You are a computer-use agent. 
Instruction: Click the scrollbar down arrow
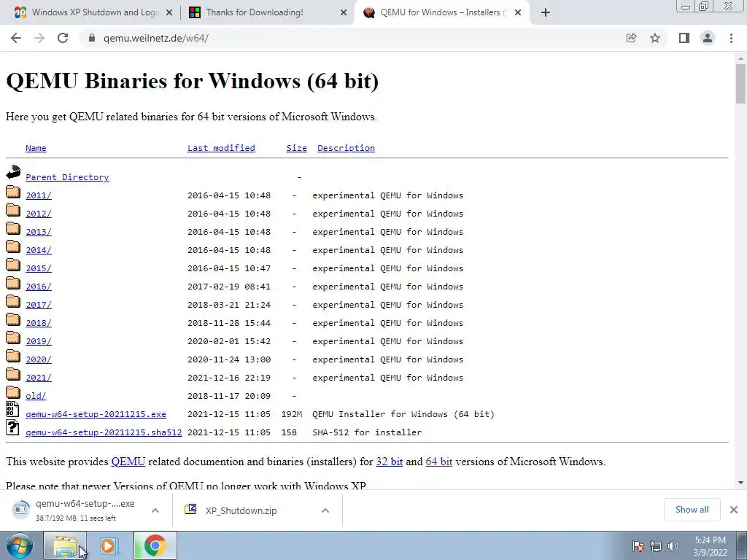point(740,483)
